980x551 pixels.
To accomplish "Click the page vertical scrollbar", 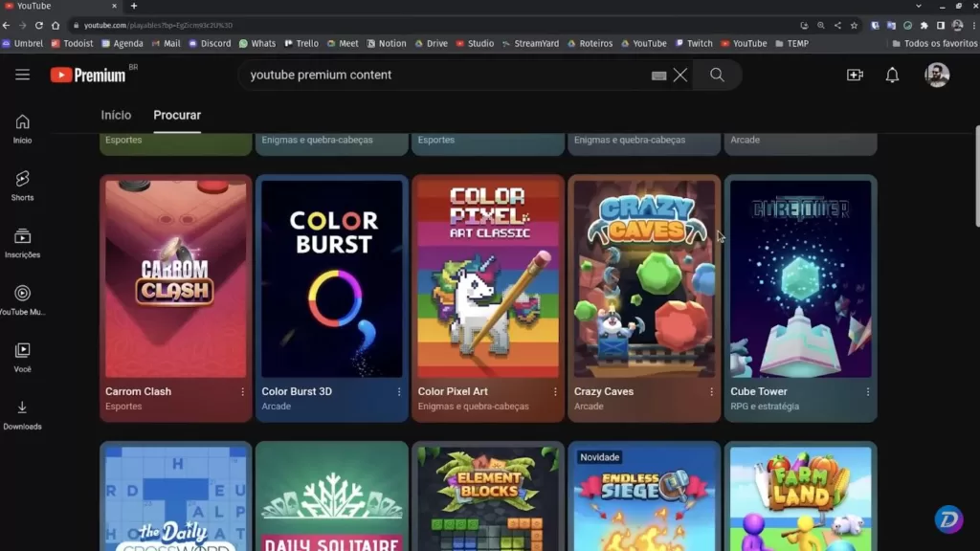I will (x=976, y=176).
